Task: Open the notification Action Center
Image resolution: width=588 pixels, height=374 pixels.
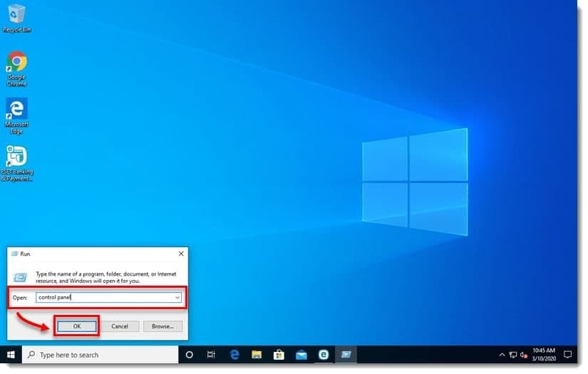Action: click(568, 354)
